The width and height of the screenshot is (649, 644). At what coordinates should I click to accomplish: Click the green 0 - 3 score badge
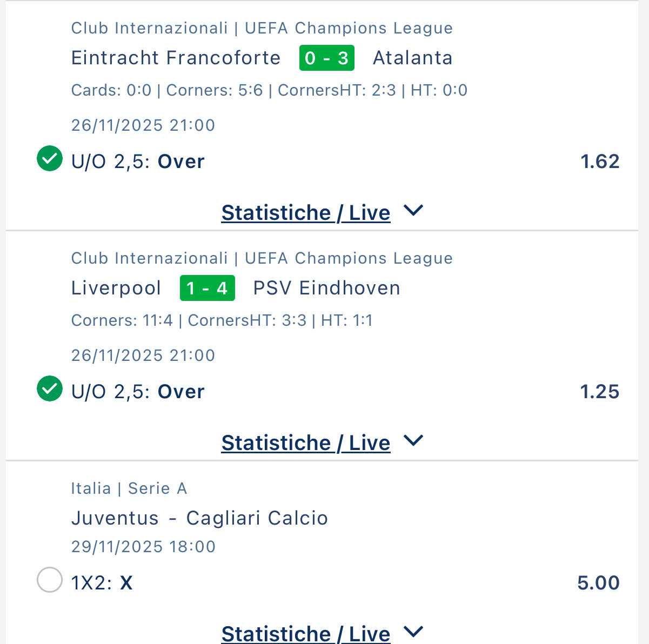click(326, 58)
